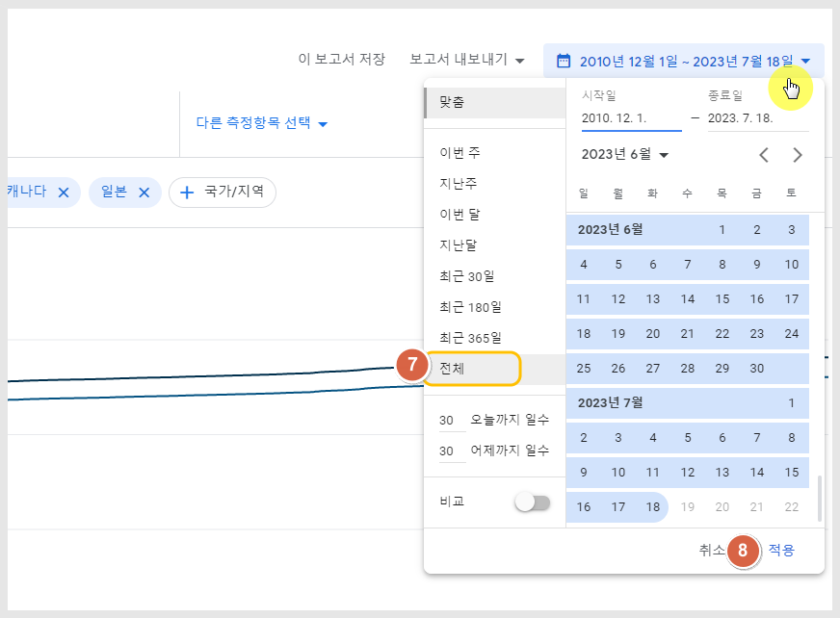Screen dimensions: 840x618
Task: Click the calendar icon beside the date range
Action: coord(563,61)
